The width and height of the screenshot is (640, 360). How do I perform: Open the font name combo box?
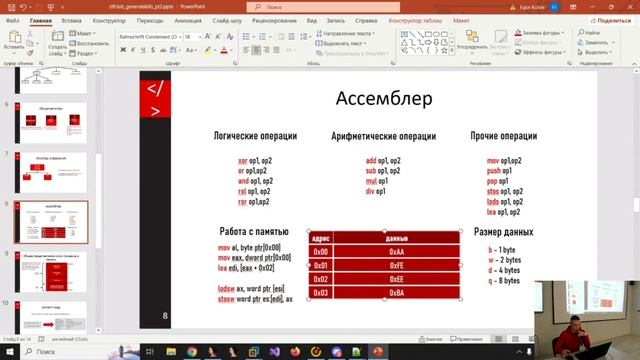point(150,37)
